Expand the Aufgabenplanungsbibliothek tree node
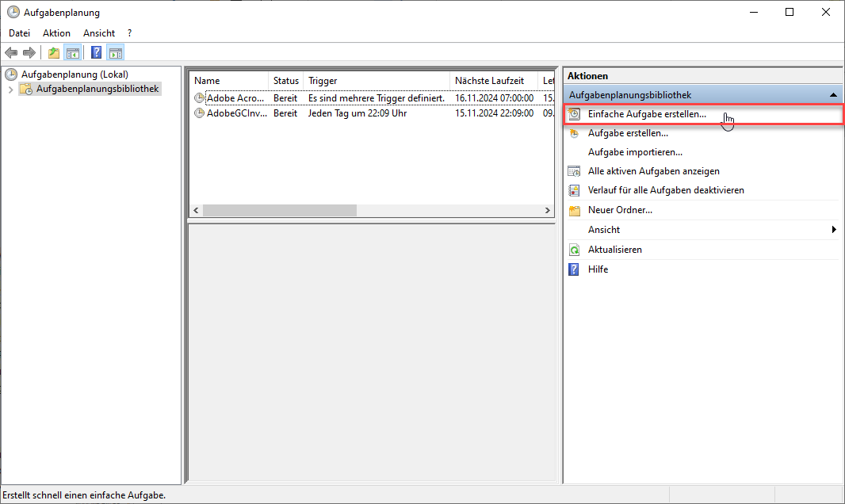The width and height of the screenshot is (845, 504). (x=10, y=90)
